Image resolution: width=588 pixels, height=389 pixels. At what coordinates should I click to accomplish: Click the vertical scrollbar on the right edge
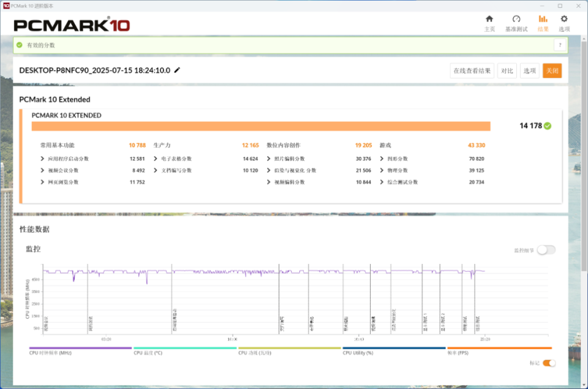[584, 156]
